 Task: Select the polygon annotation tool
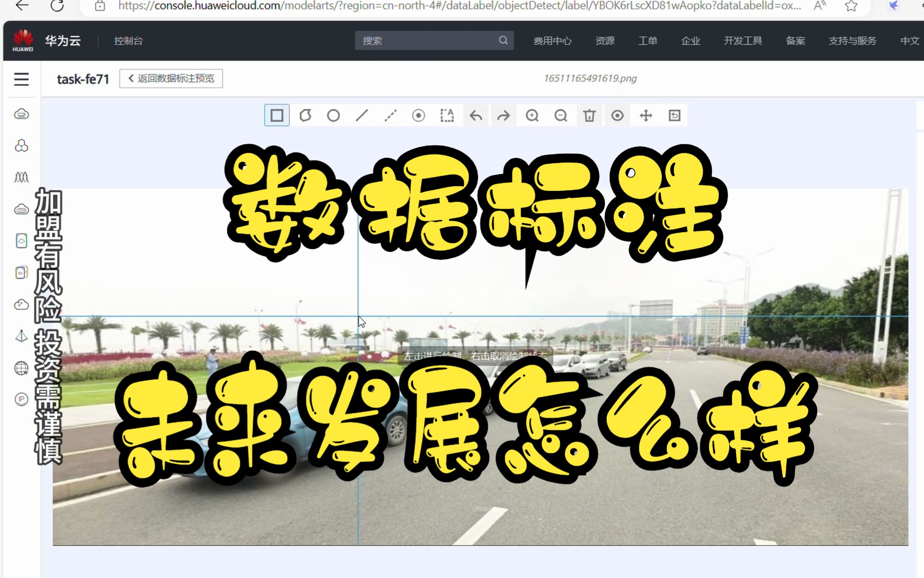pyautogui.click(x=305, y=116)
